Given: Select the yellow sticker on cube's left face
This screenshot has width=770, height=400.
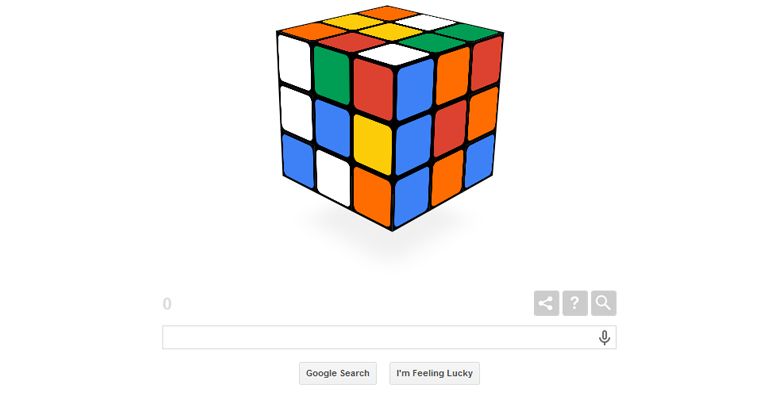Looking at the screenshot, I should (x=373, y=145).
